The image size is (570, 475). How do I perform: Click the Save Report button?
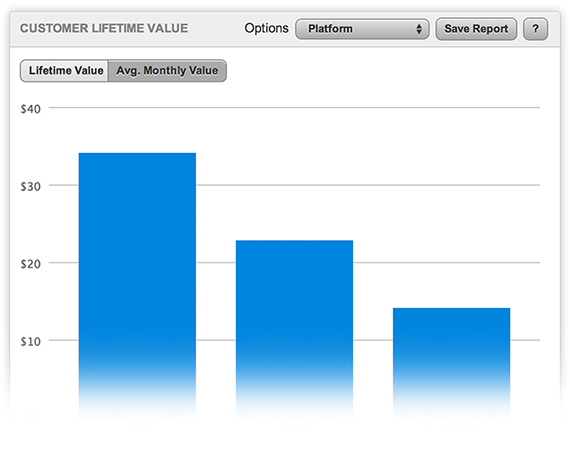click(476, 29)
